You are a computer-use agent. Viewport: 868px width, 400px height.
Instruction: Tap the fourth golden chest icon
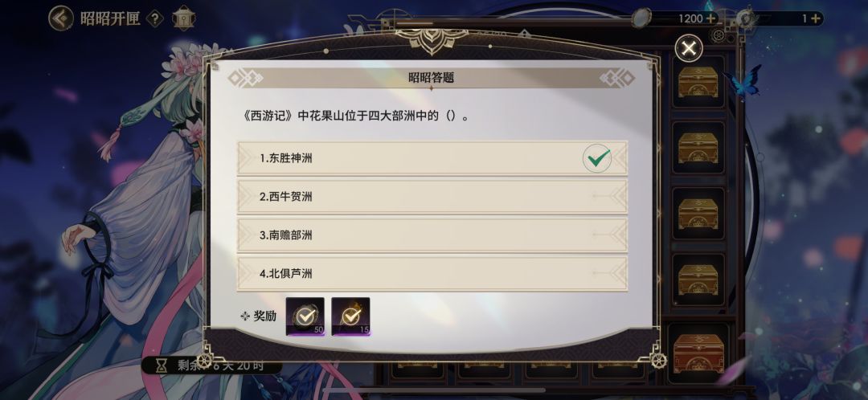coord(698,280)
